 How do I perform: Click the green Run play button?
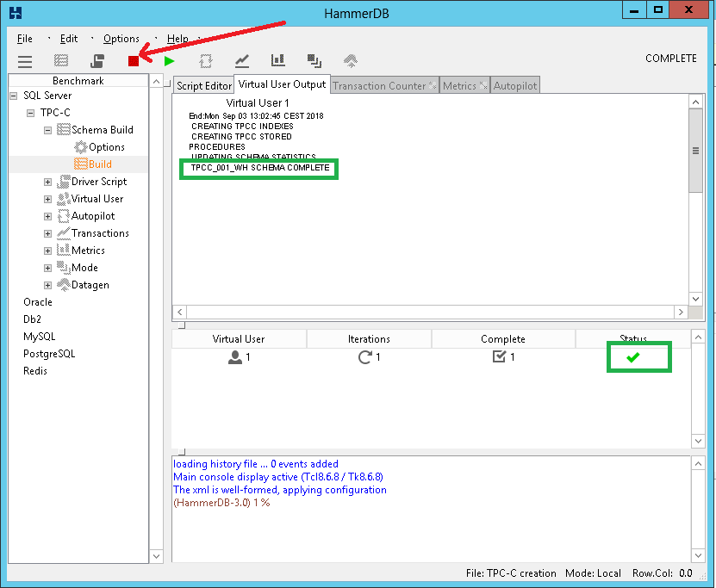[170, 61]
